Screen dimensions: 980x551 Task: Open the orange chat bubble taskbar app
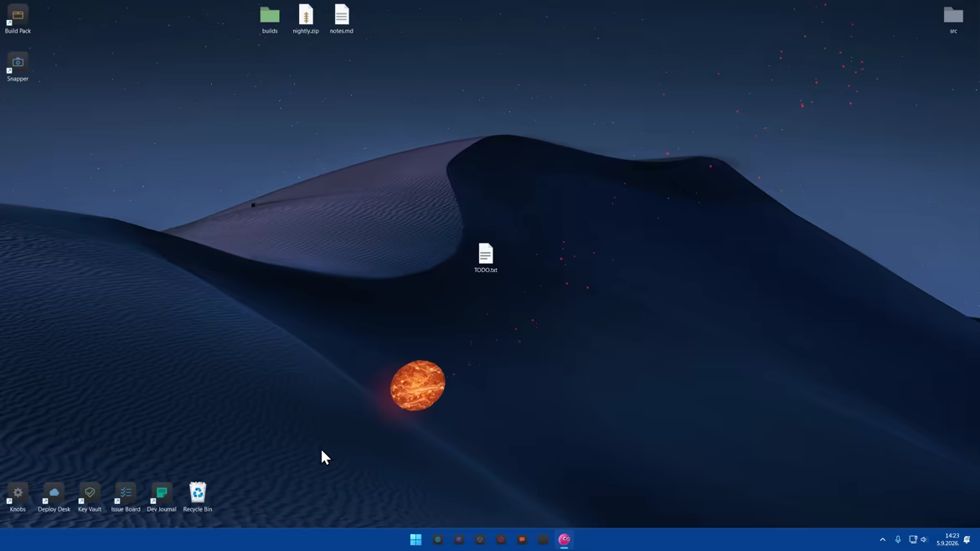pos(522,539)
